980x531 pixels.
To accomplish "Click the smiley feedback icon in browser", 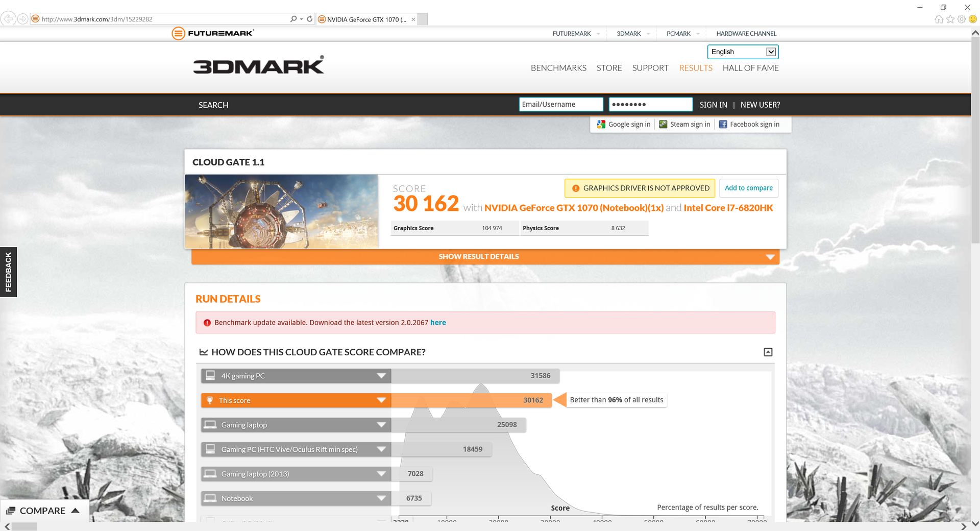I will [973, 19].
